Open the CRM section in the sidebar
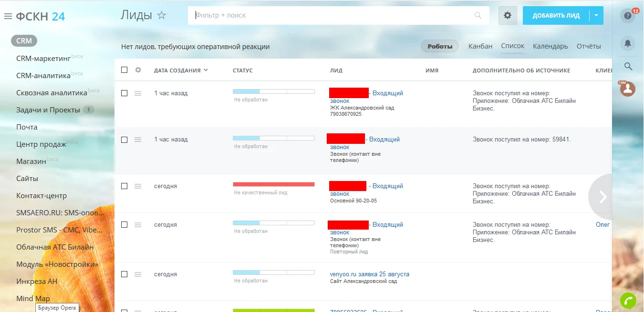 click(24, 40)
